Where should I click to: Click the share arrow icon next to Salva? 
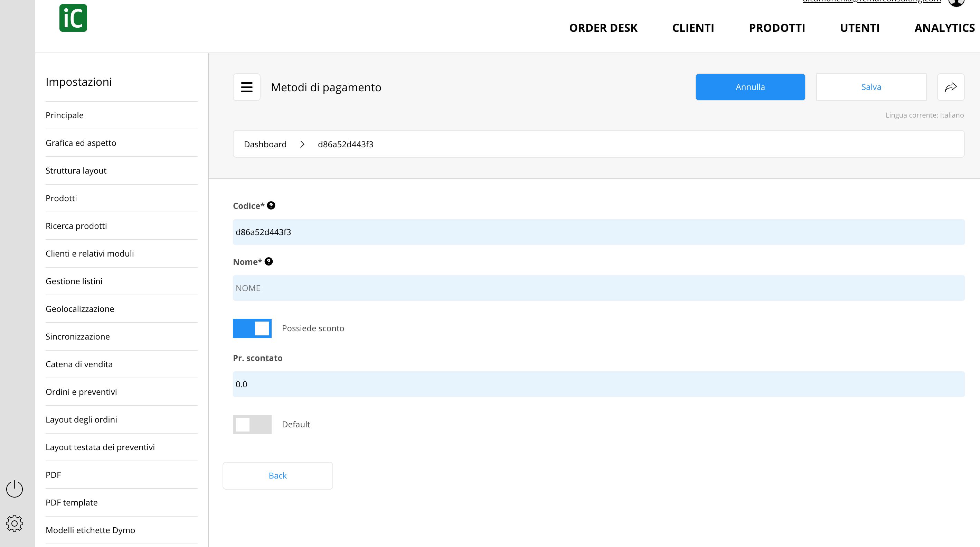tap(951, 87)
